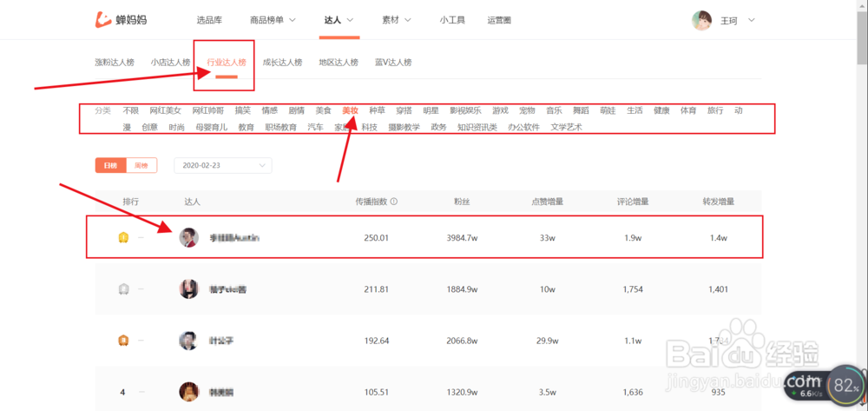
Task: Click the 粉丝 column header
Action: [x=462, y=202]
